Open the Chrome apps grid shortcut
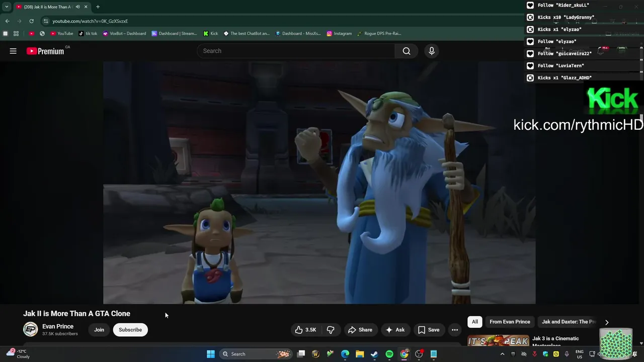This screenshot has width=644, height=362. coord(16,34)
